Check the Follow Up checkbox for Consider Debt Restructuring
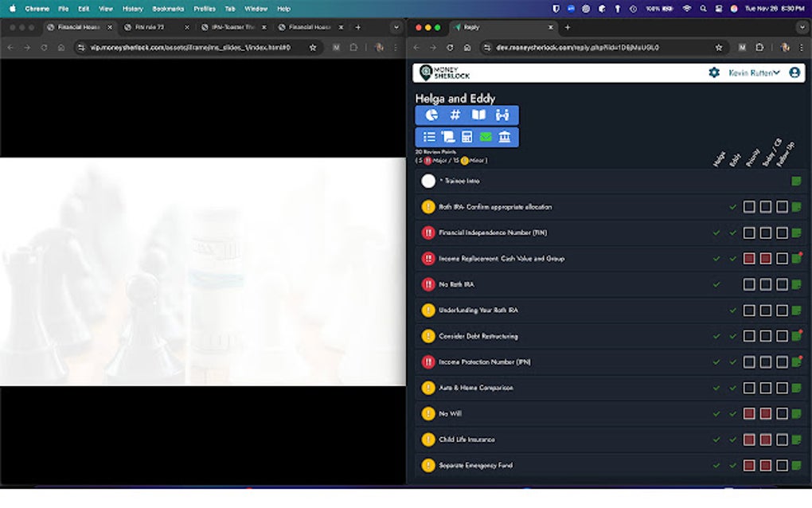The width and height of the screenshot is (812, 508). click(781, 336)
